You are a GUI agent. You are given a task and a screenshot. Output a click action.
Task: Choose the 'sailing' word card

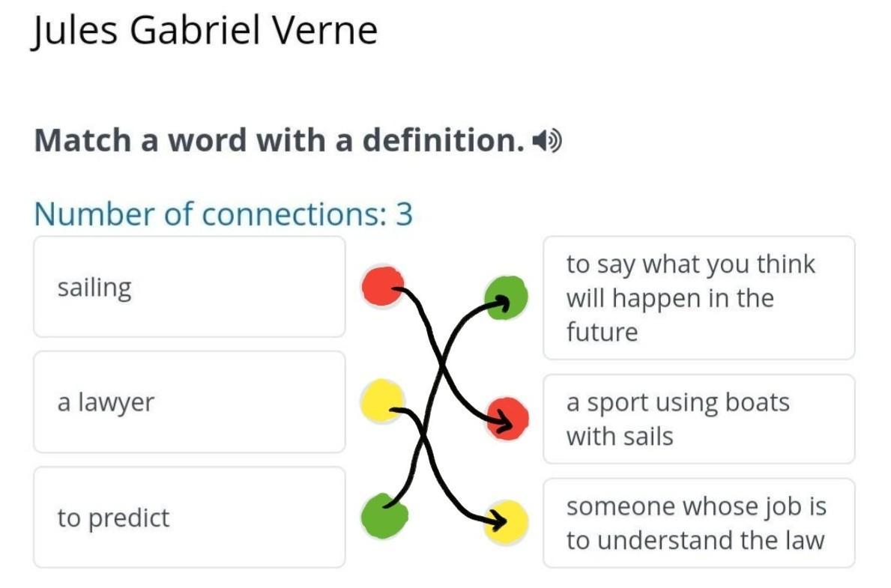pyautogui.click(x=189, y=288)
